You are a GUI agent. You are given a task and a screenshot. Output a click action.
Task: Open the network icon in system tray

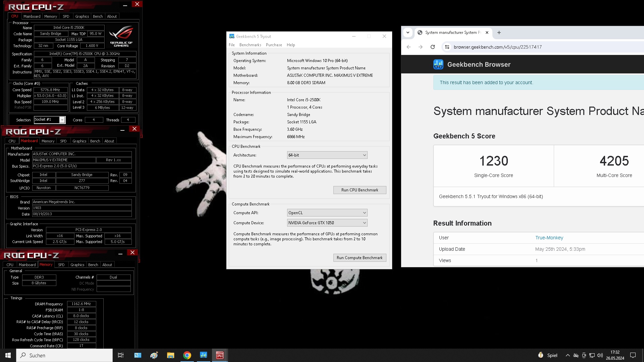coord(592,355)
